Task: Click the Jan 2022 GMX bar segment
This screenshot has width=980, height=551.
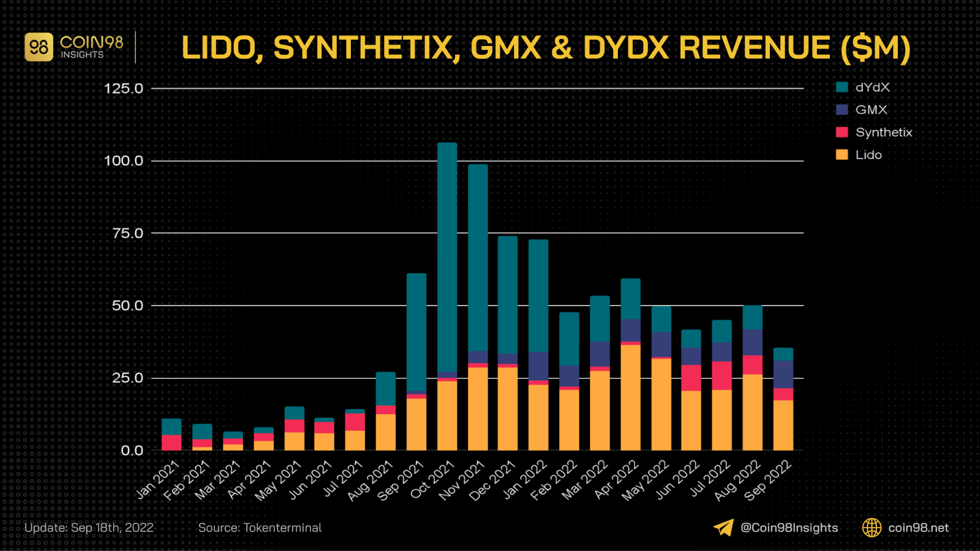Action: pos(538,366)
